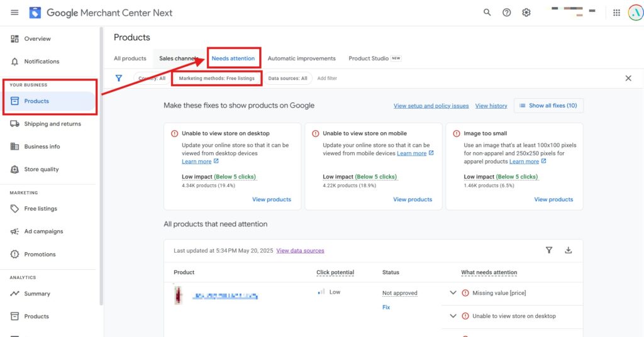This screenshot has height=337, width=644.
Task: Switch to the All products tab
Action: [x=130, y=58]
